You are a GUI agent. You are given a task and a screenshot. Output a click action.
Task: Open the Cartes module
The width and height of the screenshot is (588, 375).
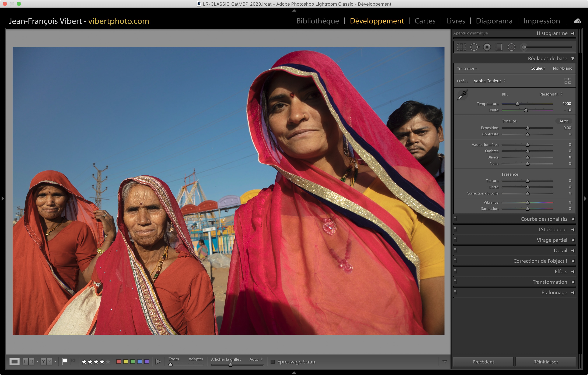point(425,21)
